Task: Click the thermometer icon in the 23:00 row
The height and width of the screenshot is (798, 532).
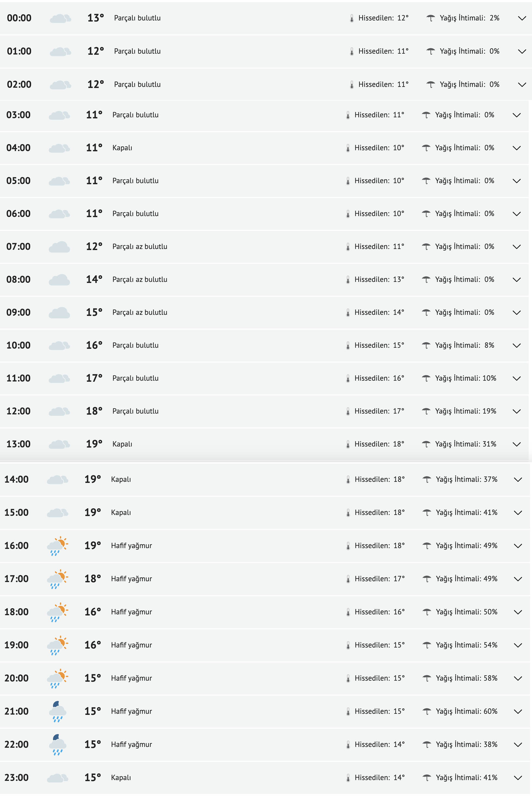Action: (348, 778)
